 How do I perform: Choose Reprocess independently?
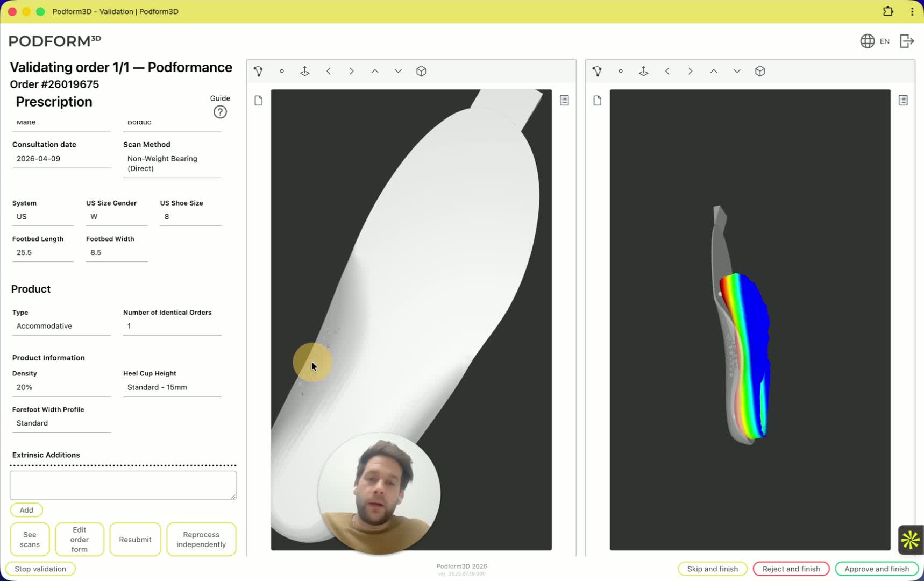click(201, 540)
